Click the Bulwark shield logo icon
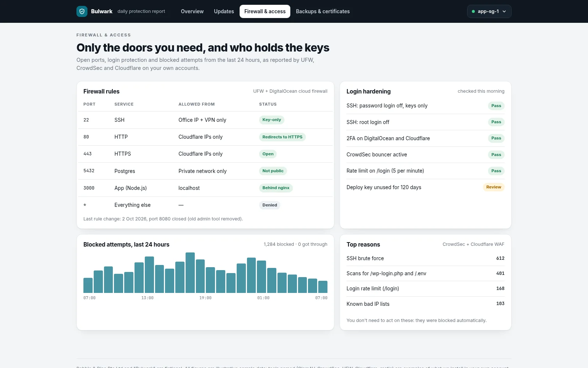The width and height of the screenshot is (588, 368). pos(82,11)
